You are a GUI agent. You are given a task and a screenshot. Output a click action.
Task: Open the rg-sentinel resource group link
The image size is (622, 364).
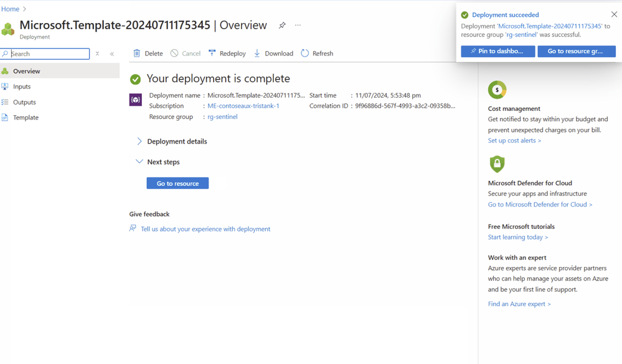[x=222, y=116]
